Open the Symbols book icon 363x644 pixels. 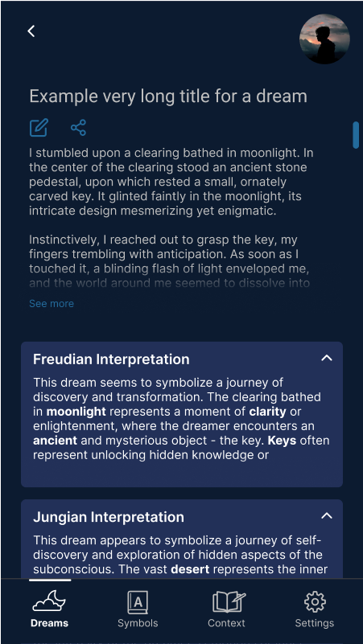pyautogui.click(x=138, y=602)
